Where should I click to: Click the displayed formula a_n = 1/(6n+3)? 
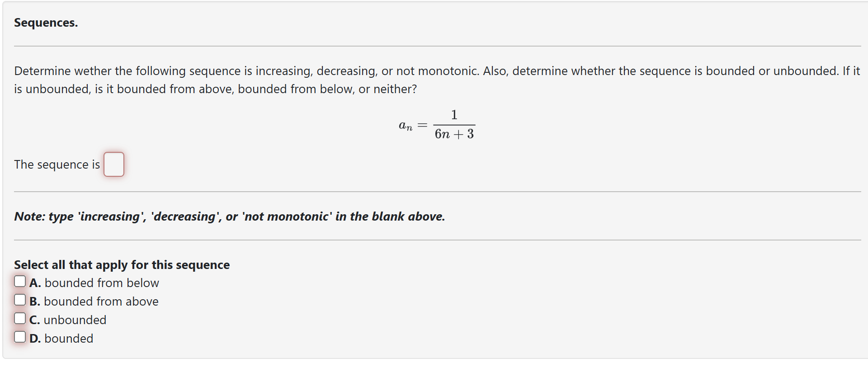pos(436,124)
